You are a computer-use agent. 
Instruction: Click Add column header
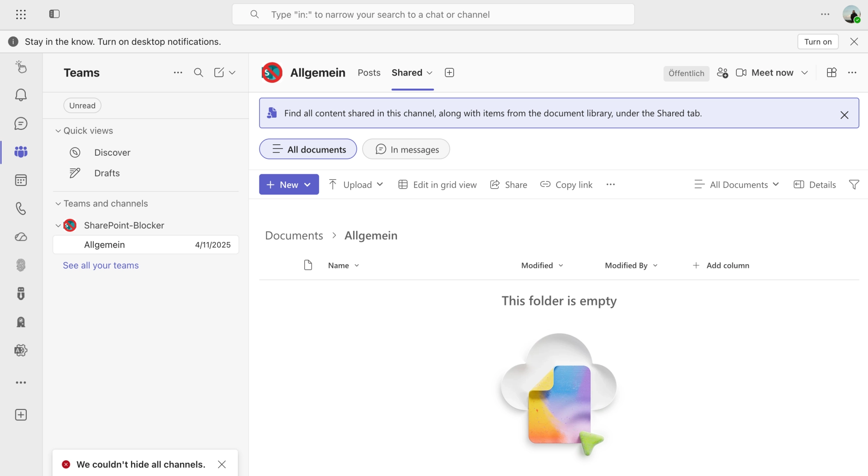click(x=721, y=266)
